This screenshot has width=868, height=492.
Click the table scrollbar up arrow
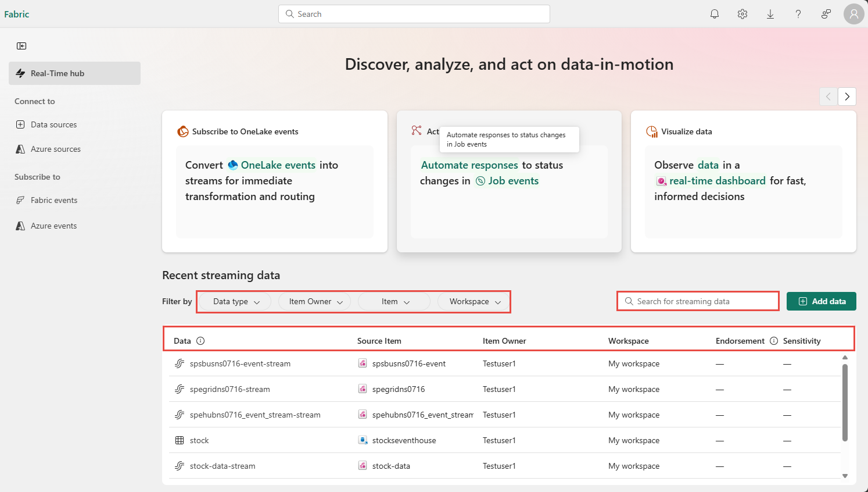click(x=845, y=357)
